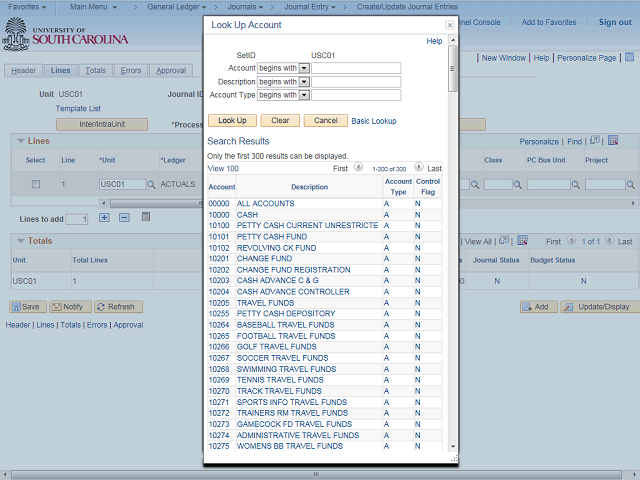
Task: Switch to Approval tab
Action: [171, 71]
